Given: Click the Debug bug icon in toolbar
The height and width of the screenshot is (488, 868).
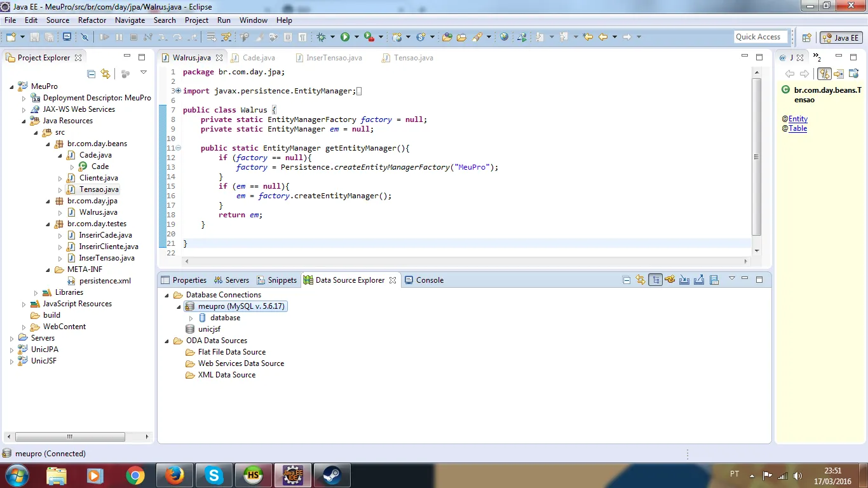Looking at the screenshot, I should click(322, 37).
